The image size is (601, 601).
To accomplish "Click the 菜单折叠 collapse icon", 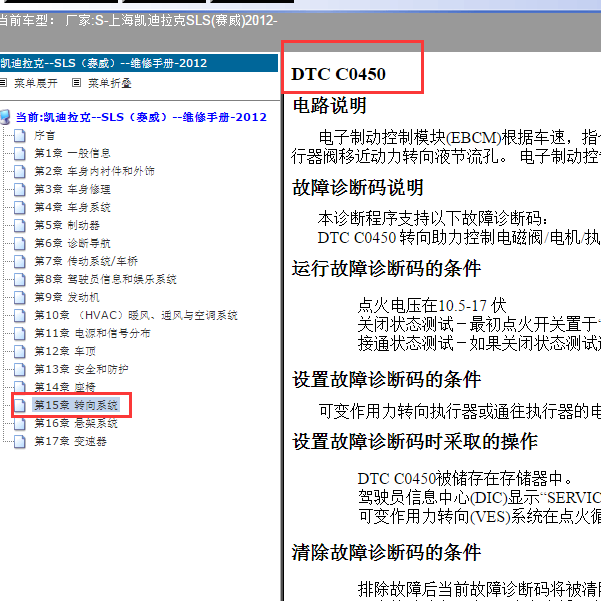I will (77, 82).
